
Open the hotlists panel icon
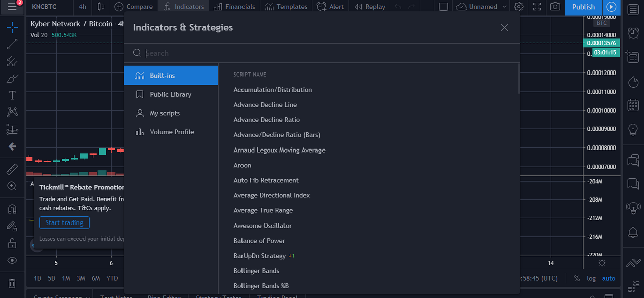[x=633, y=81]
